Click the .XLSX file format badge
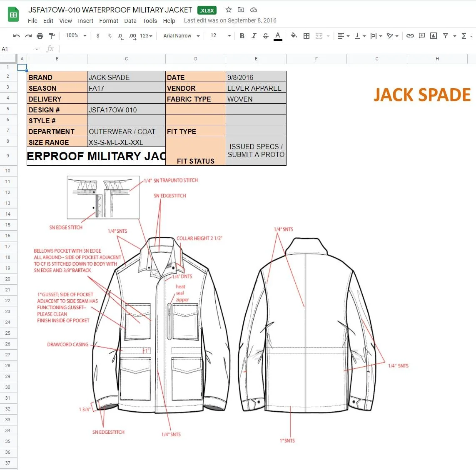 207,10
